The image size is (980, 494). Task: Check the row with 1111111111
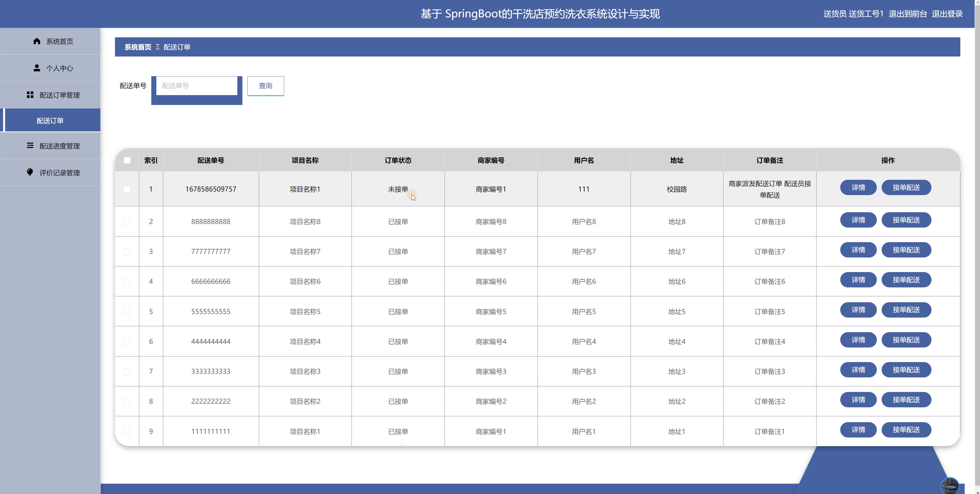point(127,432)
